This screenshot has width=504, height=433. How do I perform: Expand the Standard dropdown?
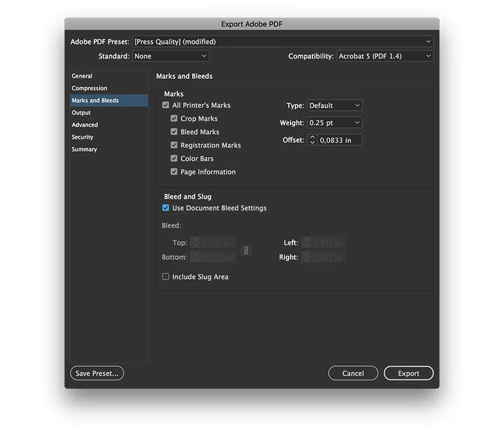pos(170,56)
